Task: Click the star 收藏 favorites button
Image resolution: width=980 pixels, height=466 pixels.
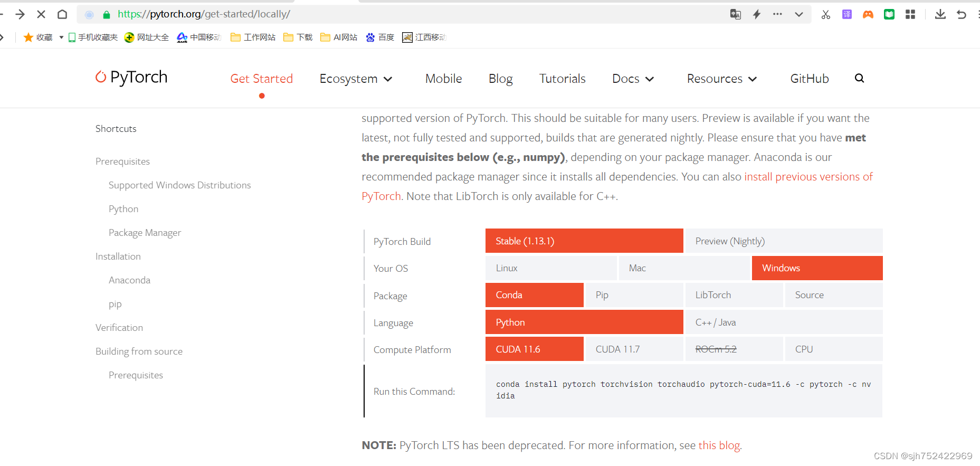Action: pos(38,37)
